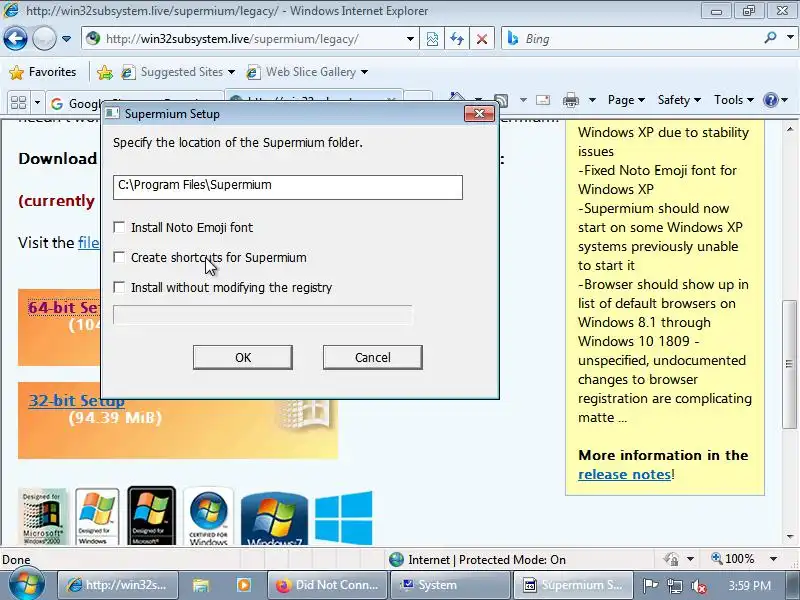This screenshot has height=600, width=800.
Task: Open the Favorites center
Action: (43, 72)
